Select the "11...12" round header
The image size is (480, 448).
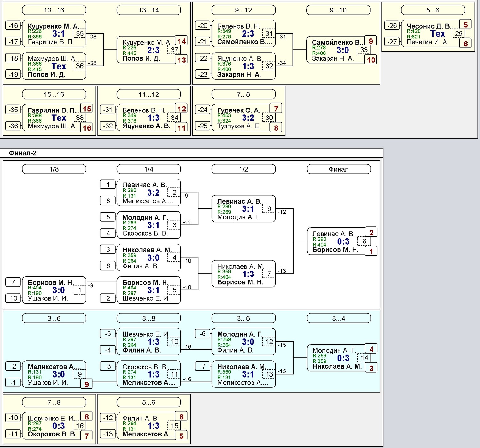tap(149, 94)
